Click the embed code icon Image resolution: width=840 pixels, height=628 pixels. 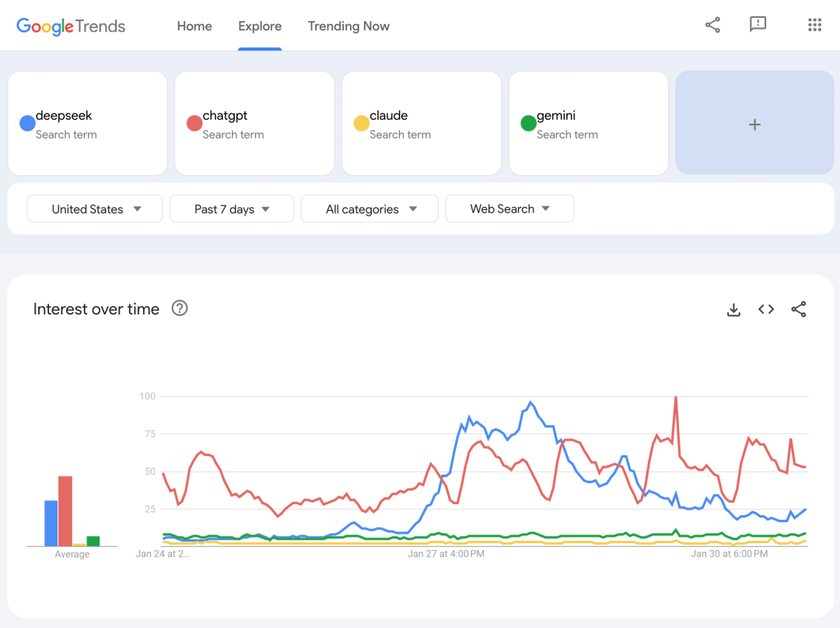(x=766, y=310)
